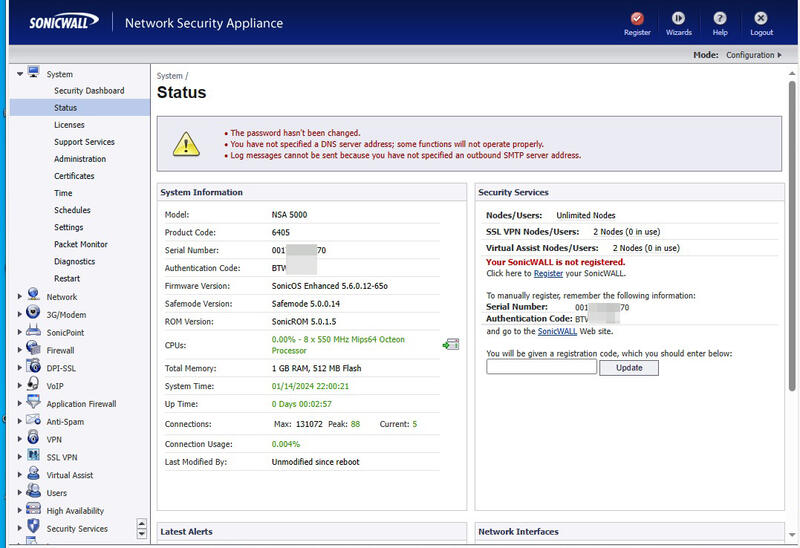
Task: Select Packet Monitor in the System menu
Action: coord(80,244)
